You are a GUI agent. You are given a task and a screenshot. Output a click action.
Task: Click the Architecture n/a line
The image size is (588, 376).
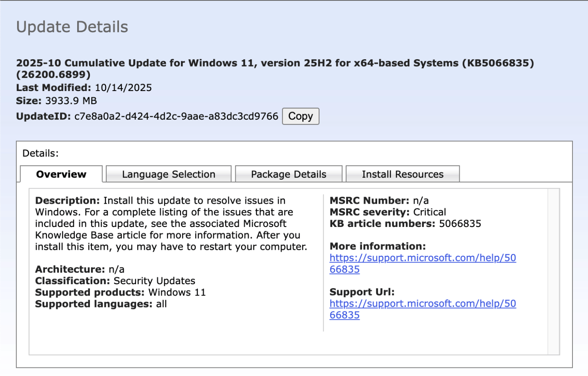[x=80, y=269]
